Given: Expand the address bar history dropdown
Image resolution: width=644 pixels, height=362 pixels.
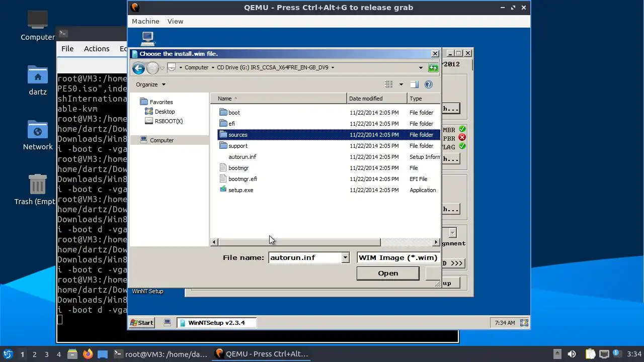Looking at the screenshot, I should pos(421,67).
